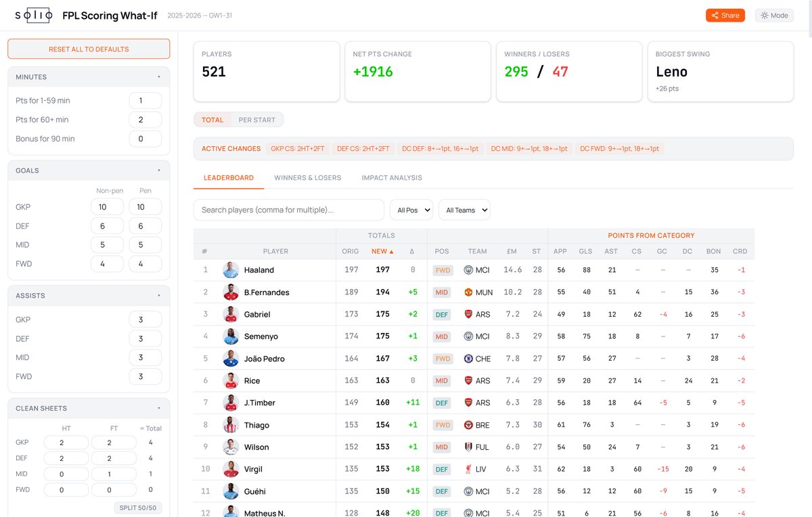This screenshot has height=517, width=812.
Task: Open the All Teams dropdown
Action: pos(464,210)
